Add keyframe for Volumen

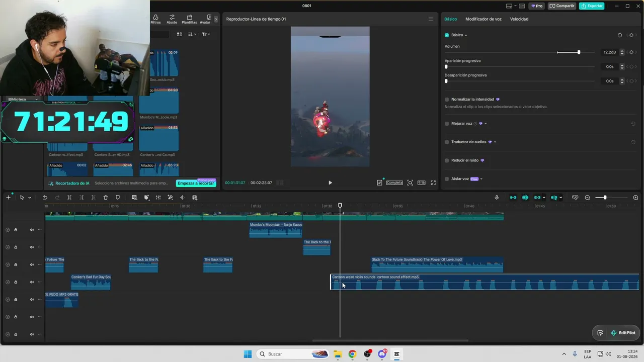pos(631,52)
